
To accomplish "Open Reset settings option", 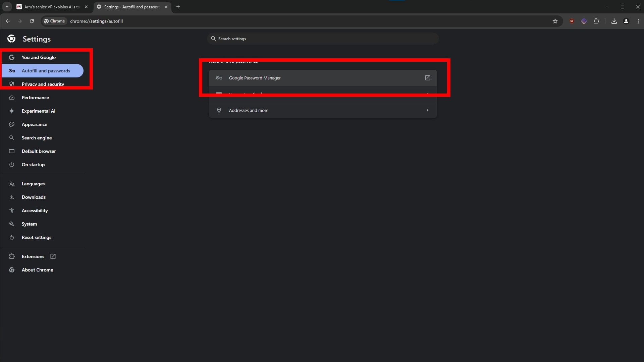I will click(x=36, y=237).
